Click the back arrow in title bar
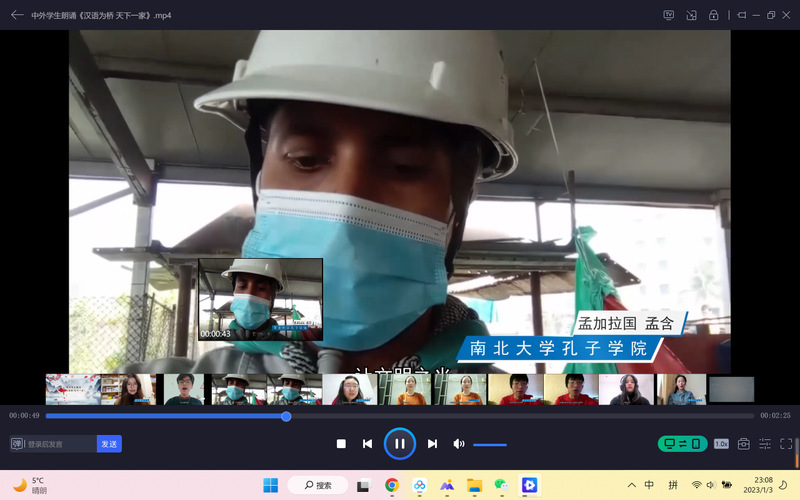Viewport: 800px width, 500px height. click(x=17, y=15)
